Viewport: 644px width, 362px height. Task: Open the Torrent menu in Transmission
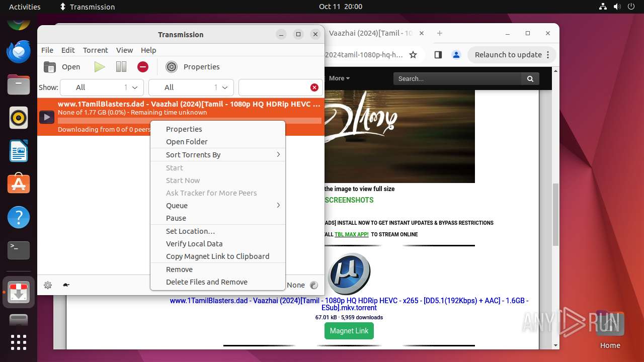point(96,50)
